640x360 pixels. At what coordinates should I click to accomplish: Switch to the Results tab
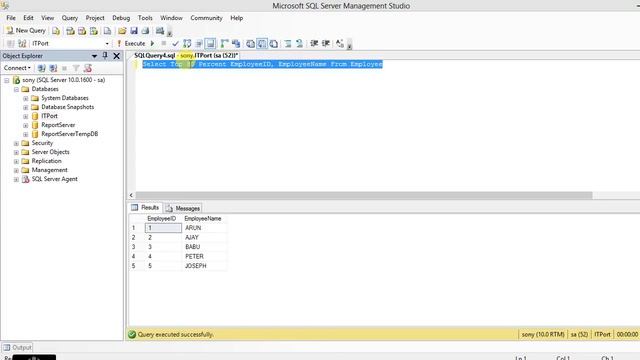145,207
